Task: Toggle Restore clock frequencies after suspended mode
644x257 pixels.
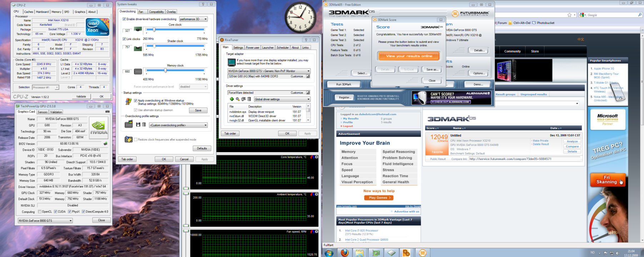Action: click(136, 140)
